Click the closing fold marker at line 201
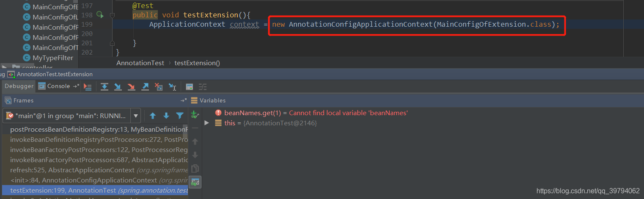644x199 pixels. pyautogui.click(x=112, y=43)
